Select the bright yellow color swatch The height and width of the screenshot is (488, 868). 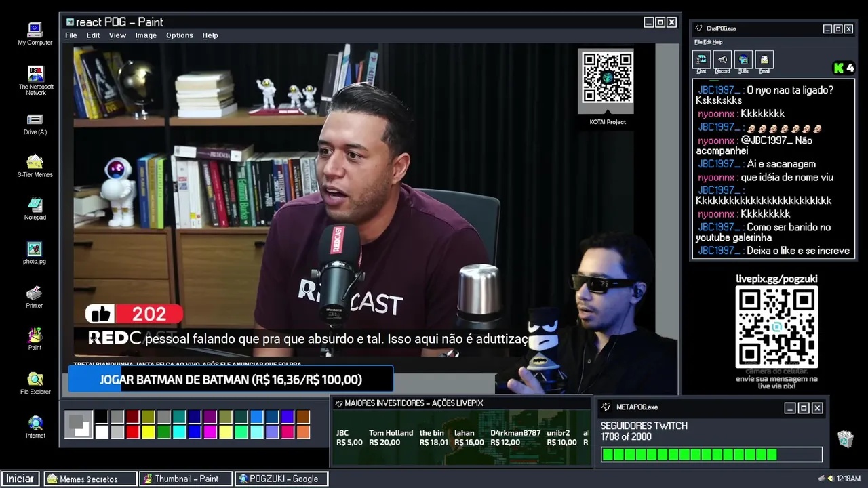coord(149,432)
